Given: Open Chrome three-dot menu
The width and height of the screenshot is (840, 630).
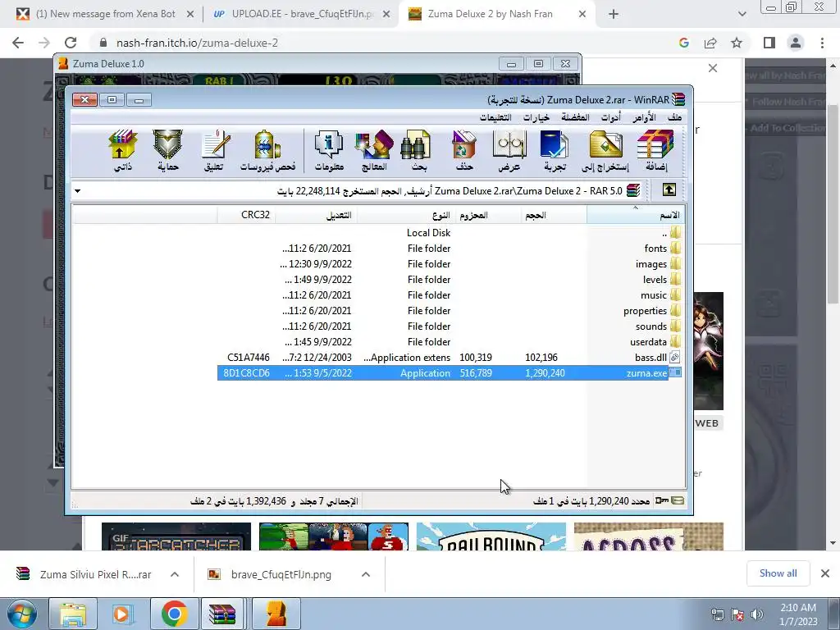Looking at the screenshot, I should 822,43.
